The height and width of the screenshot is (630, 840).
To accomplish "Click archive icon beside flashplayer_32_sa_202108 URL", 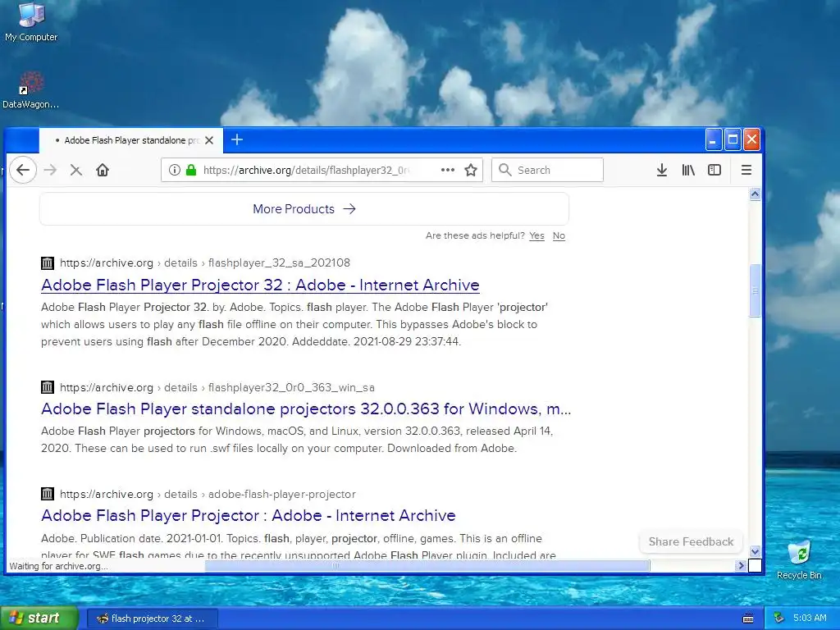I will pos(48,263).
